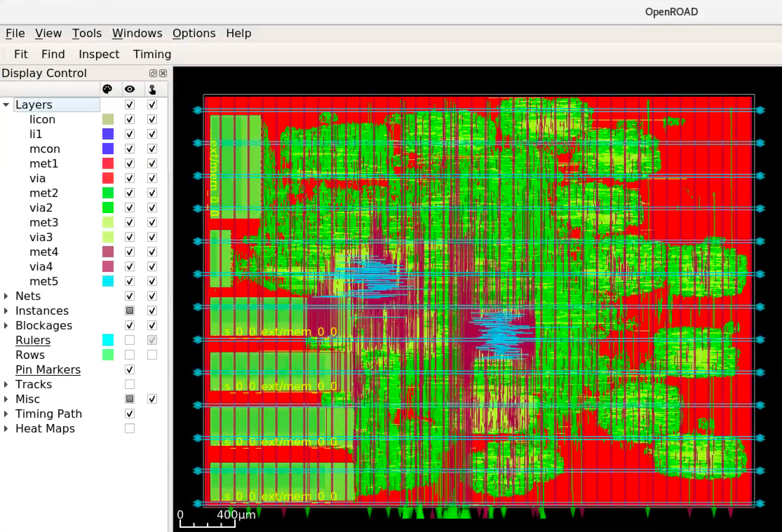Select the met3 layer row
This screenshot has height=532, width=782.
pos(44,223)
